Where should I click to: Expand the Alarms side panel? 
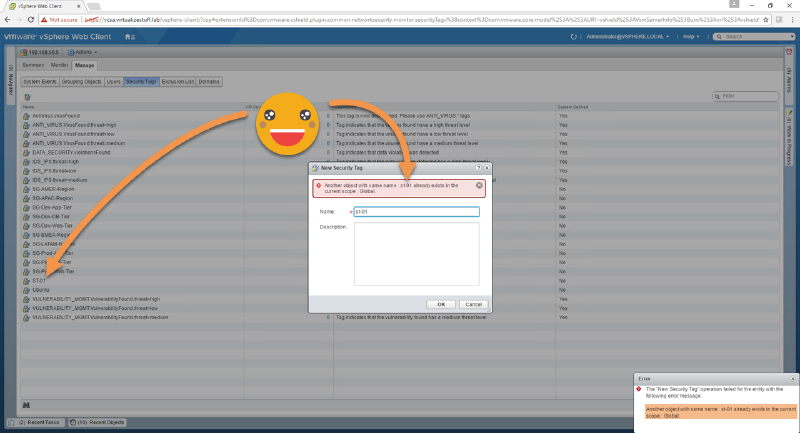click(789, 74)
